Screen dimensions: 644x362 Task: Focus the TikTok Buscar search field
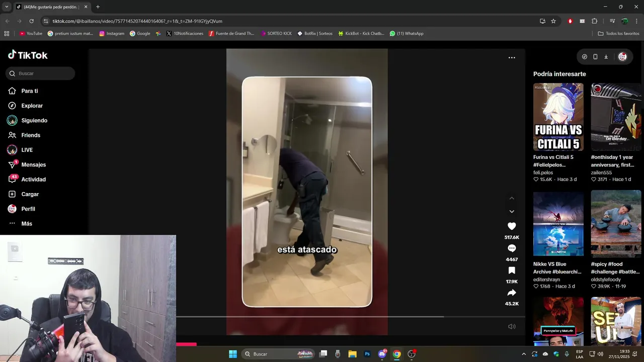(x=41, y=73)
